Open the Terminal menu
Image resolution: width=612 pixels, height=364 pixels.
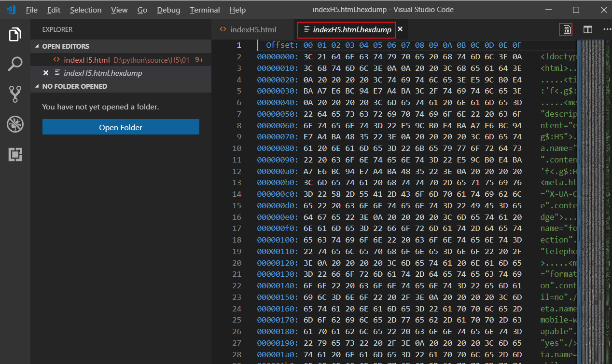click(x=204, y=9)
